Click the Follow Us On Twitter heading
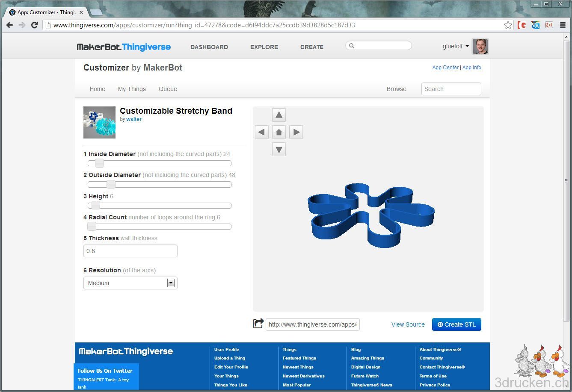This screenshot has width=572, height=392. pyautogui.click(x=105, y=371)
